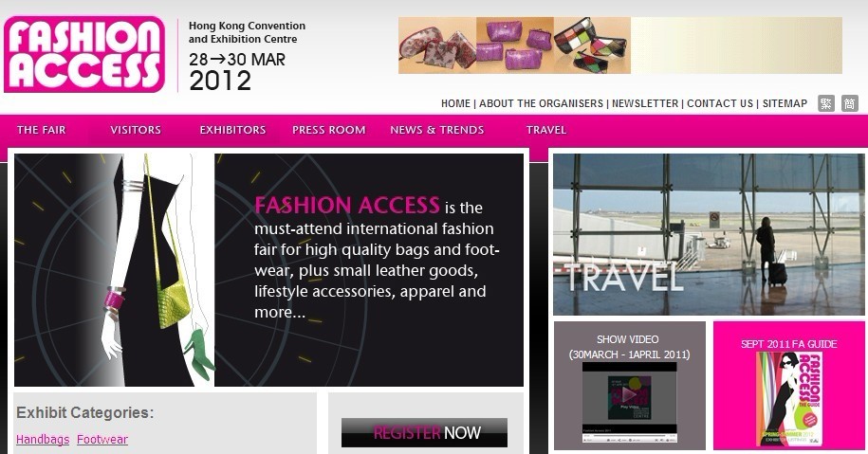Viewport: 868px width, 454px height.
Task: Click the Travel airport image banner
Action: click(x=709, y=234)
